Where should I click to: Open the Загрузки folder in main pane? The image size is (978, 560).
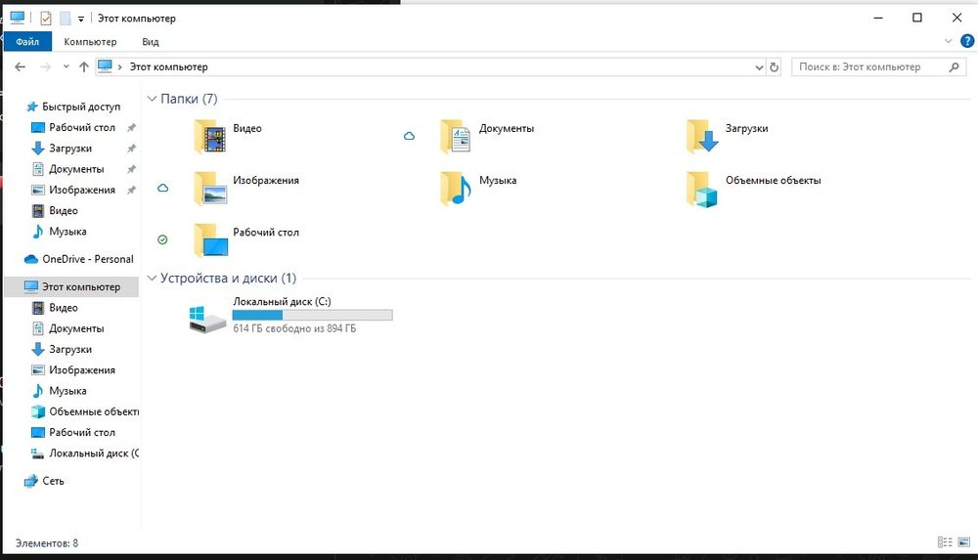727,137
